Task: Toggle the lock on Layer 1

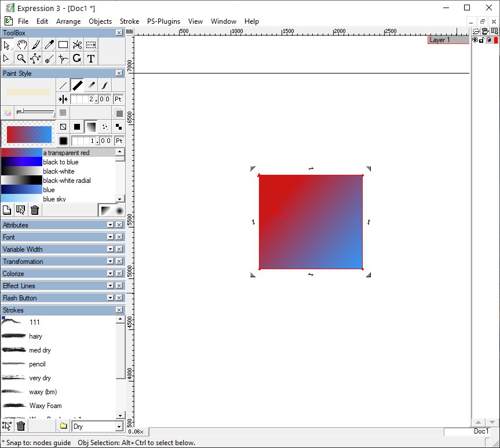Action: coord(481,40)
